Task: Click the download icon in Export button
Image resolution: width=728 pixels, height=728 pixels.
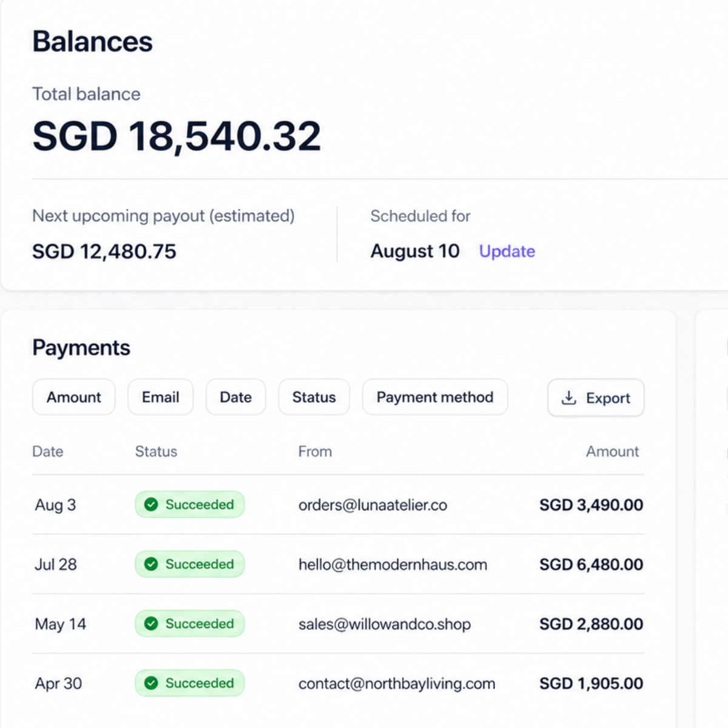Action: (x=568, y=397)
